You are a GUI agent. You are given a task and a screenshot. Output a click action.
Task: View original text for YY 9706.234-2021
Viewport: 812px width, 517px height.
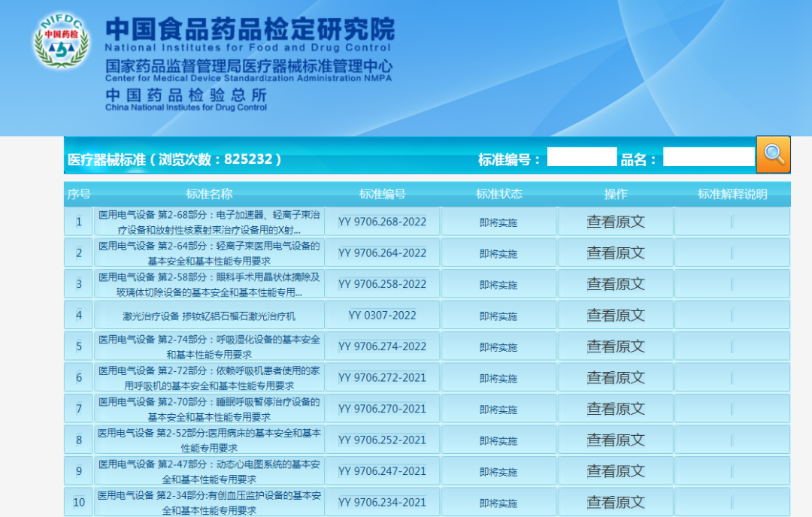(616, 501)
